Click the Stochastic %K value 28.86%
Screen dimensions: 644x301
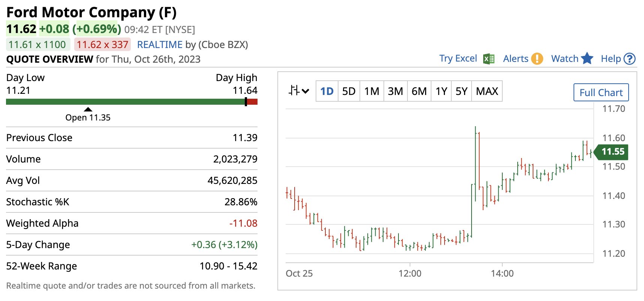[x=241, y=202]
